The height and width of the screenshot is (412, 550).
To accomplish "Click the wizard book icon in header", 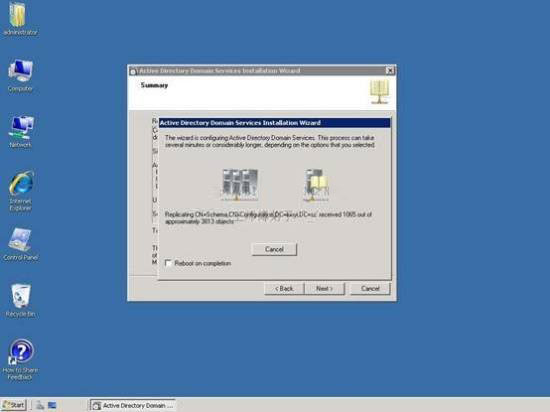I will [379, 92].
